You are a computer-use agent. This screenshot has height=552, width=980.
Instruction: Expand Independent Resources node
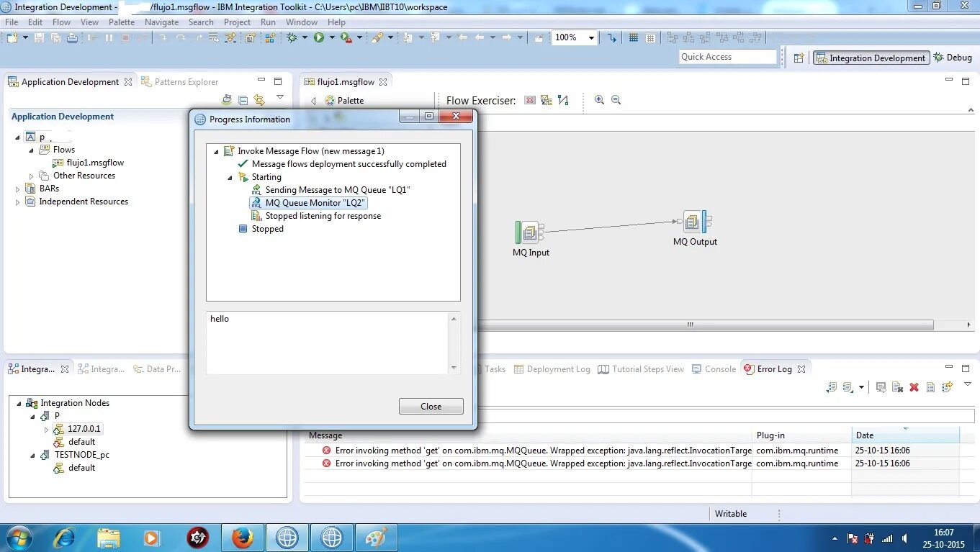[x=18, y=202]
